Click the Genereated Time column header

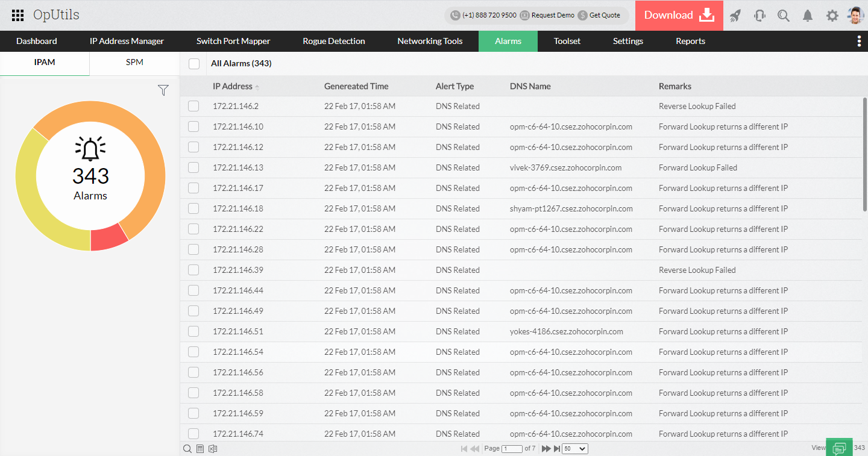356,86
